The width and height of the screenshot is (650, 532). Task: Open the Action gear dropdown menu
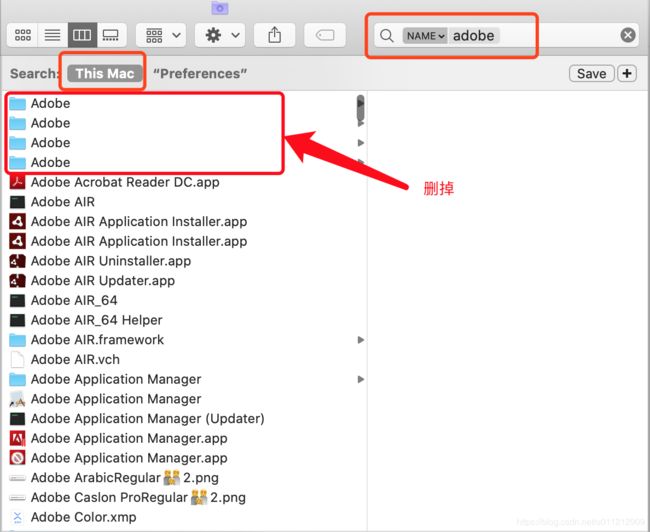221,35
